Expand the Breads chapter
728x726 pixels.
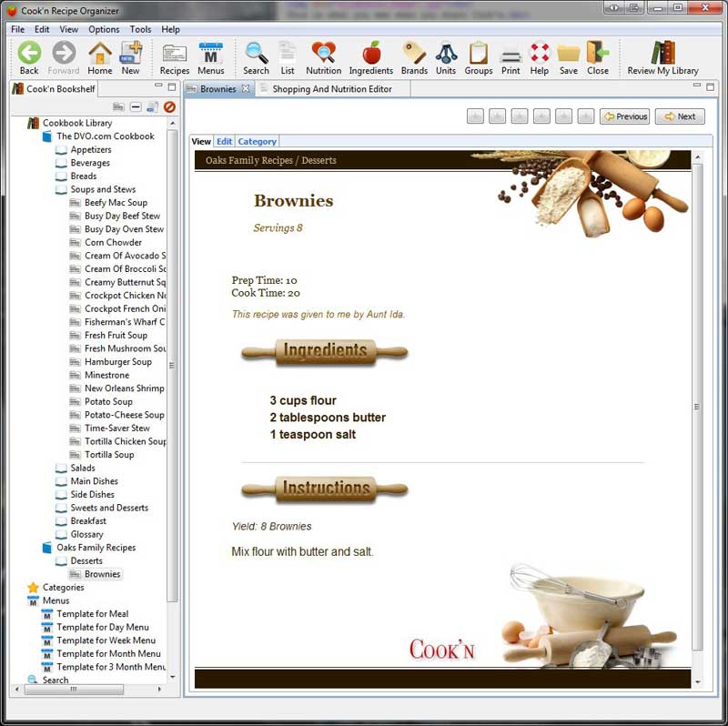(76, 176)
